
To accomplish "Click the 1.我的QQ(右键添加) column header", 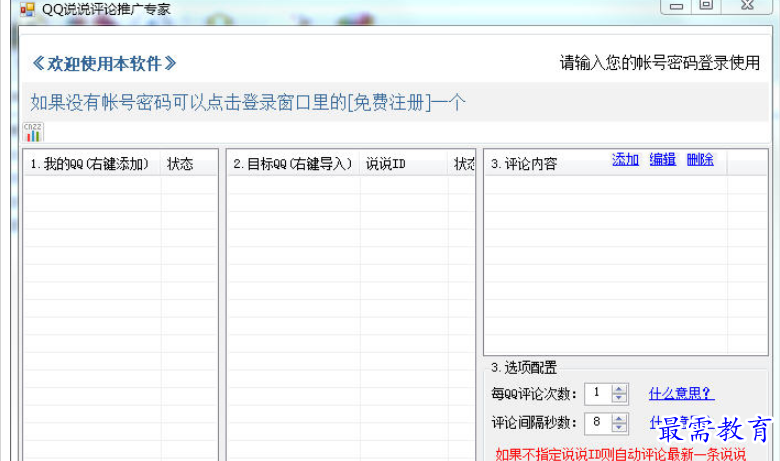I will pos(92,164).
